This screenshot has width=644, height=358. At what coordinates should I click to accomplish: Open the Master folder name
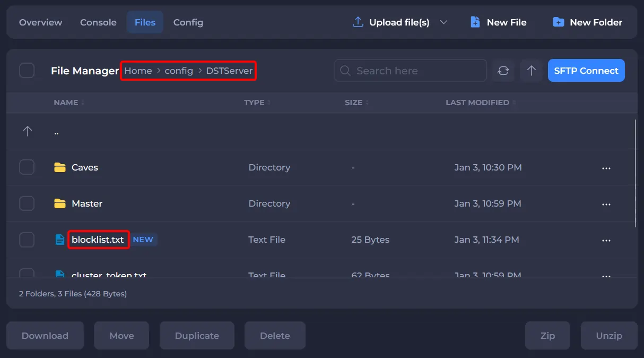(87, 203)
